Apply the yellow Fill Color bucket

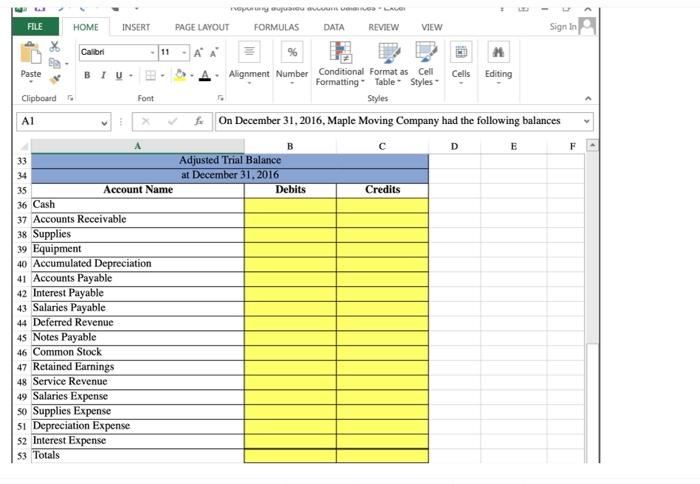[x=180, y=75]
